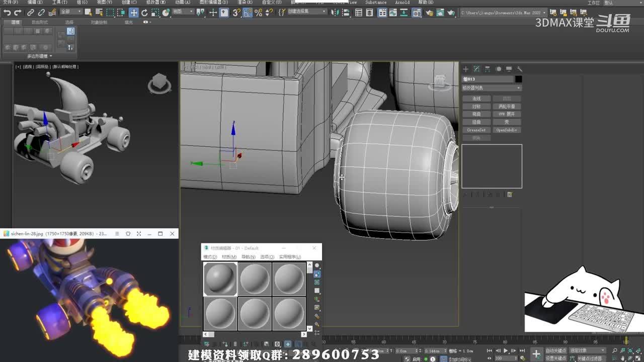Screen dimensions: 644x362
Task: Toggle the Percent Snap button
Action: pyautogui.click(x=258, y=13)
